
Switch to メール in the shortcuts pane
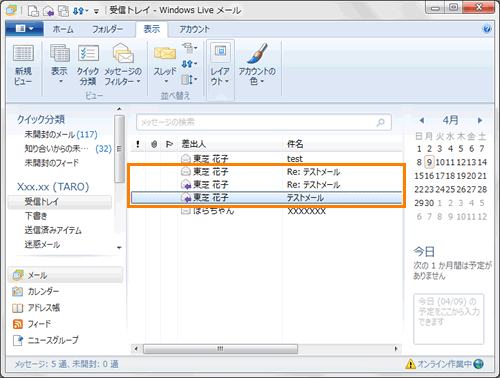[65, 275]
